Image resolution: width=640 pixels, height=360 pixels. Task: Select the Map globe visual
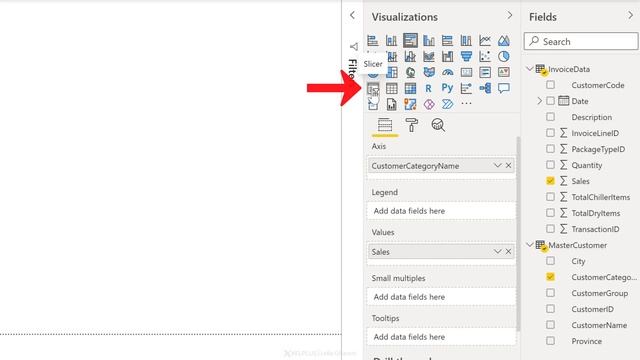410,72
